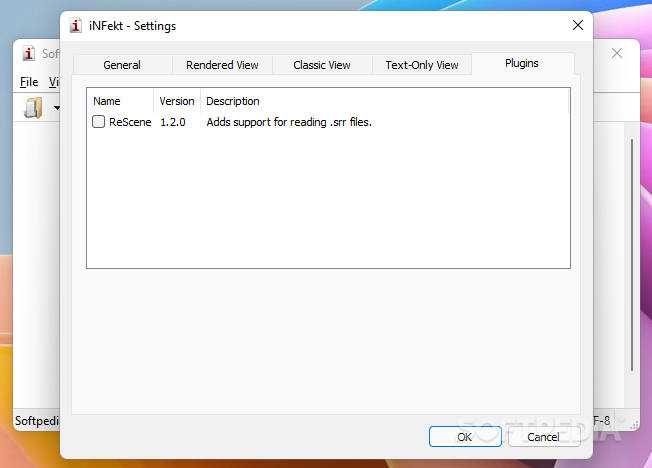Close the background iNFekt main window

coord(617,53)
